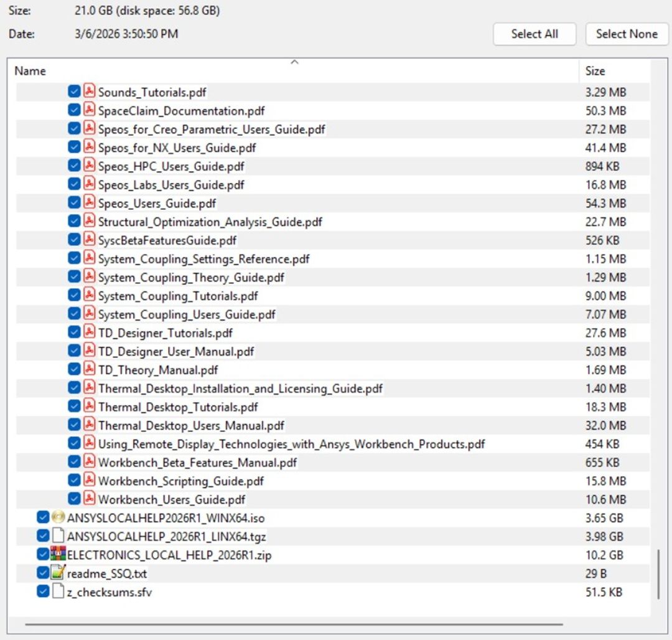Click the vertical scrollbar thumb of file list
The image size is (672, 640).
[x=659, y=573]
